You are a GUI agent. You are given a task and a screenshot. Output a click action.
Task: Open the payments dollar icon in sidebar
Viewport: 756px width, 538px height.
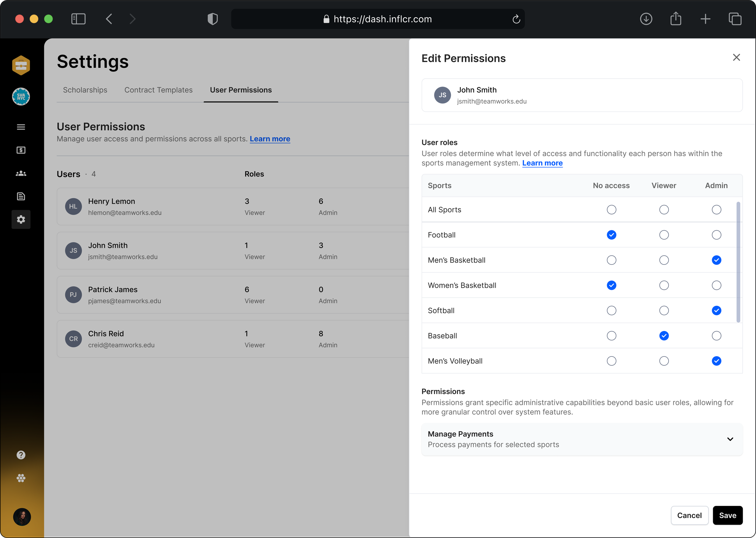pyautogui.click(x=21, y=150)
